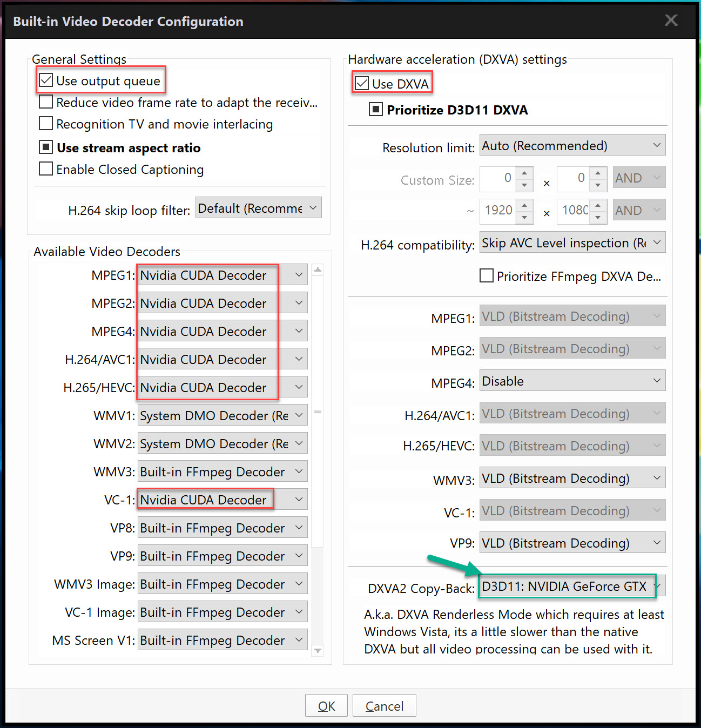701x728 pixels.
Task: Open the VC-1 Image decoder dropdown
Action: [223, 612]
